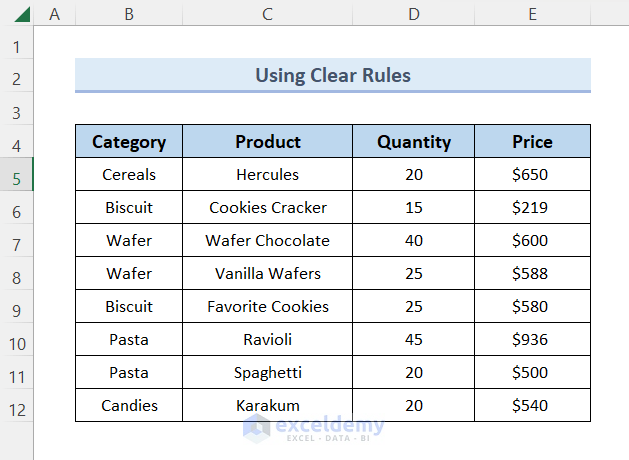Click the Price header cell

[532, 142]
